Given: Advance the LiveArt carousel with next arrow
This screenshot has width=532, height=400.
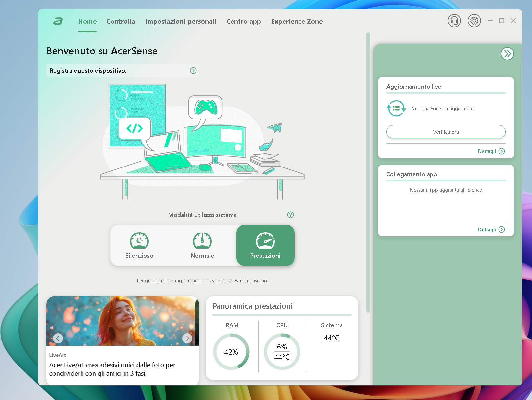Looking at the screenshot, I should pyautogui.click(x=187, y=338).
